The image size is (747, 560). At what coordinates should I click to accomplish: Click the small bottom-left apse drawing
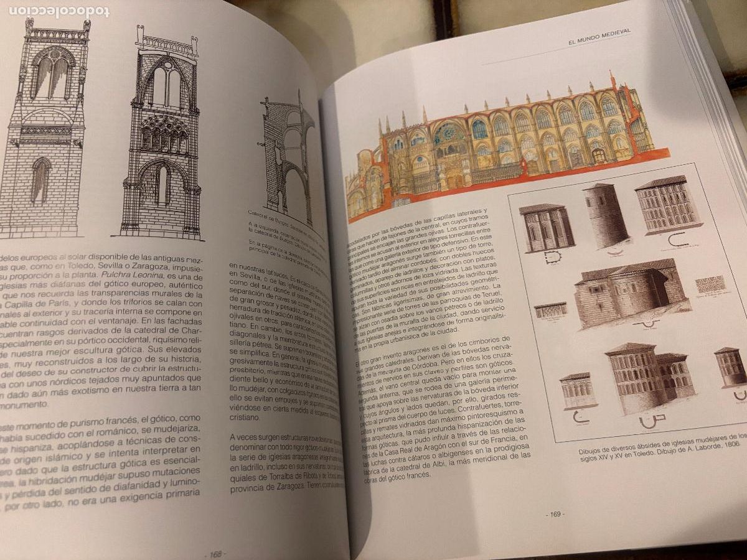578,390
